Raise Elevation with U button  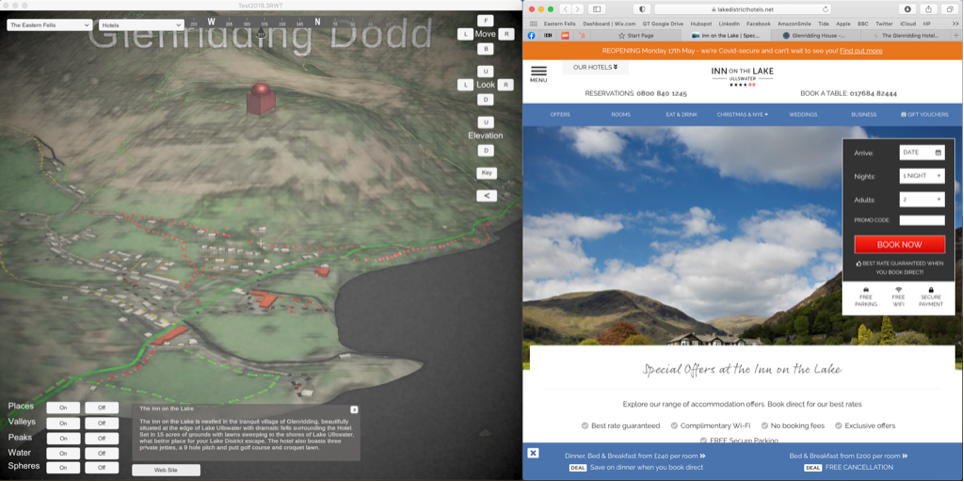[486, 122]
